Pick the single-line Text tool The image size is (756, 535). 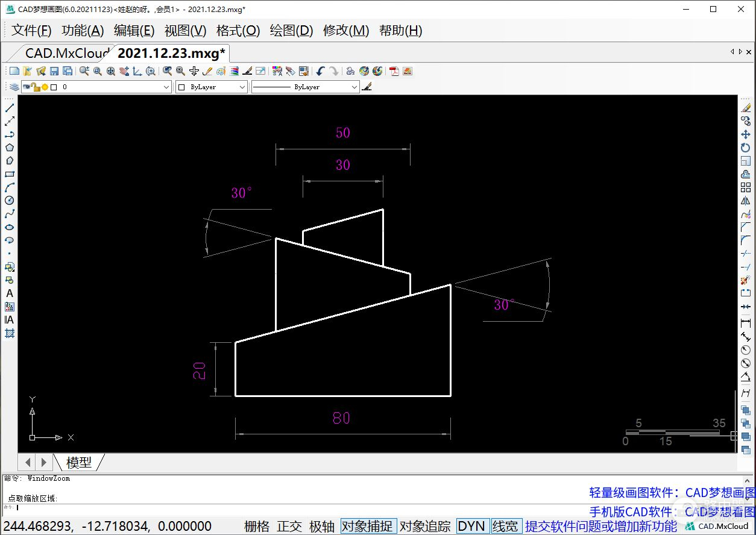(10, 293)
